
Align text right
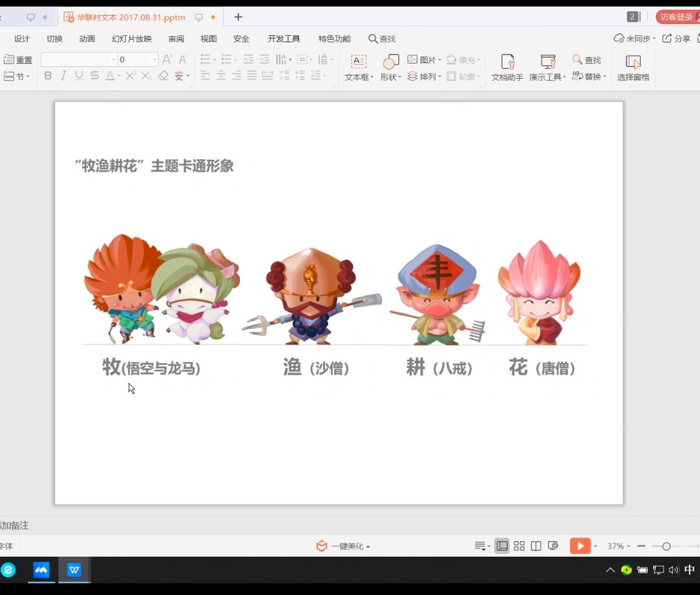tap(237, 76)
